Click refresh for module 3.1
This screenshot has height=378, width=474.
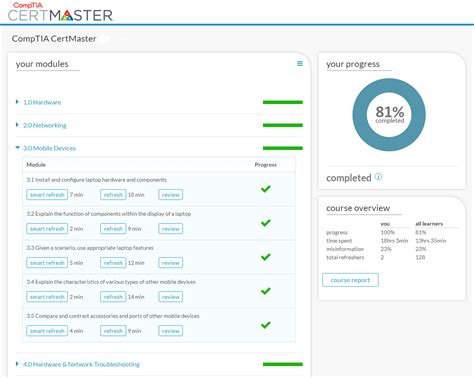(x=113, y=195)
